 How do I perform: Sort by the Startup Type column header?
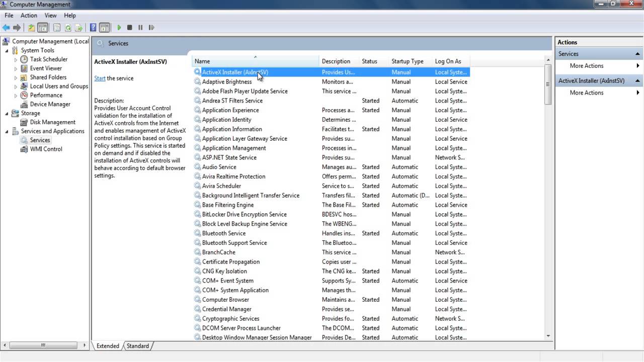click(x=411, y=61)
